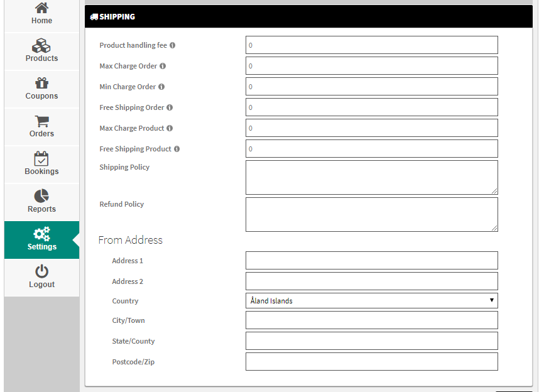Select the Settings gears icon
Screen dimensions: 544x392
click(41, 234)
